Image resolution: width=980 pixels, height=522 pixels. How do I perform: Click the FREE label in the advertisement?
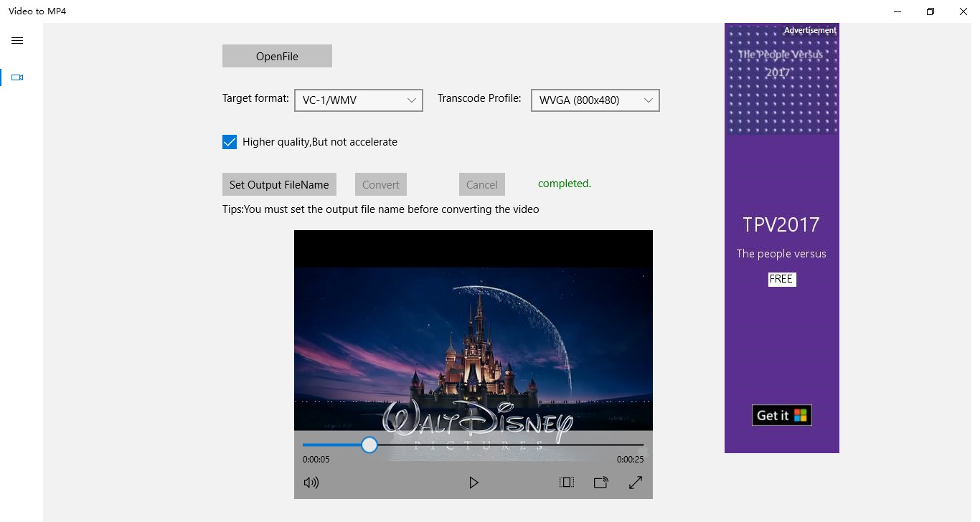781,279
